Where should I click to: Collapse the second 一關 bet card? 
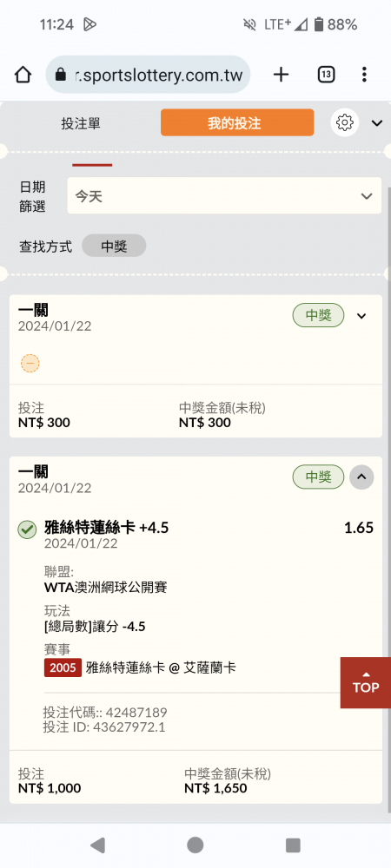click(x=361, y=477)
